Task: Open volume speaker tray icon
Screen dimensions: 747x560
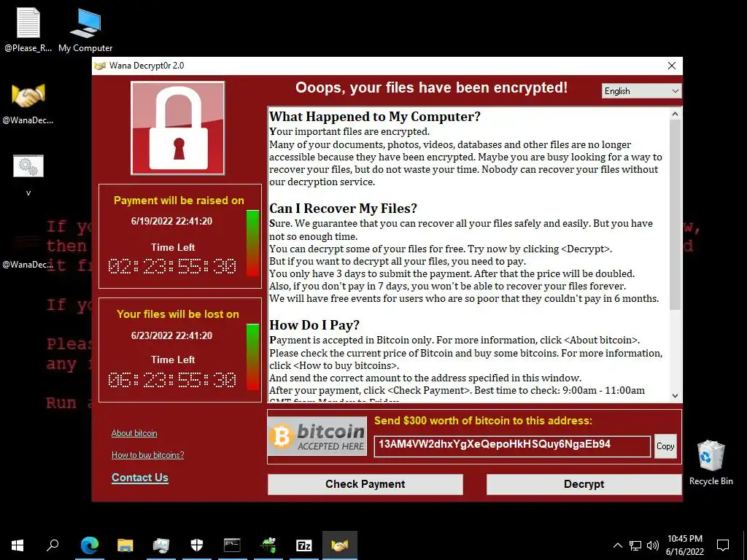Action: (653, 545)
